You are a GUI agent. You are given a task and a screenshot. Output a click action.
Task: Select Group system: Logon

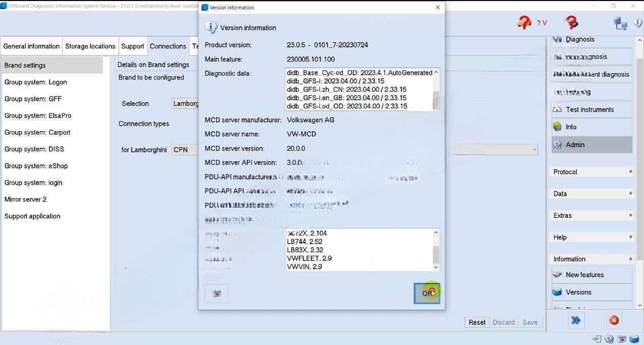52,82
